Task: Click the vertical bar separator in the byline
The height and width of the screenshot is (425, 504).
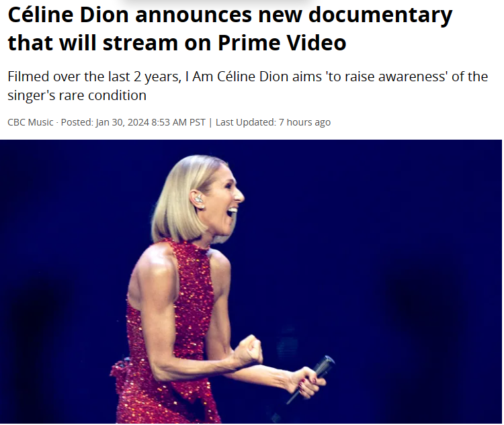Action: pyautogui.click(x=210, y=122)
